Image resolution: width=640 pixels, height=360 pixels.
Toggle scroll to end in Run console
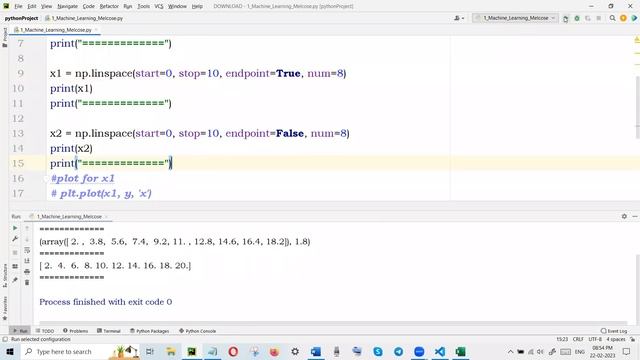pos(27,261)
